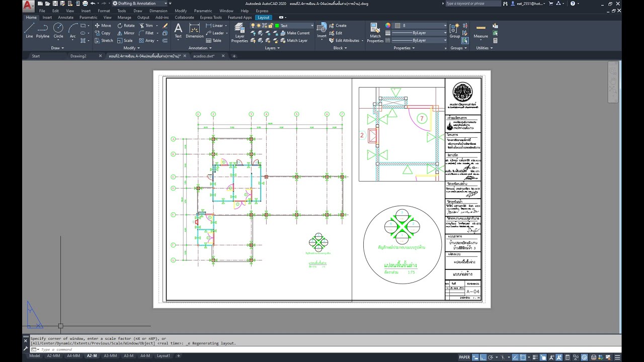Screen dimensions: 644x362
Task: Select the Dimension tool
Action: [x=195, y=30]
